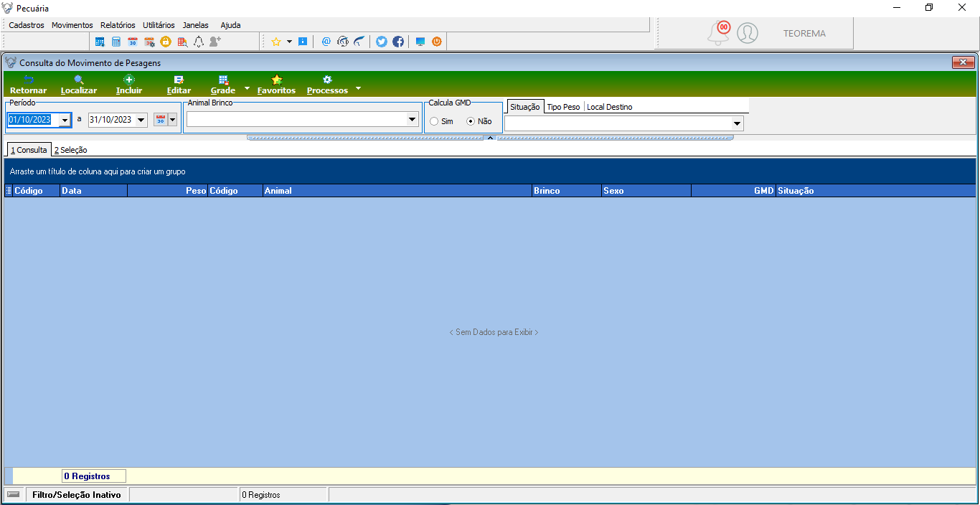
Task: Open the Twitter icon
Action: [382, 42]
